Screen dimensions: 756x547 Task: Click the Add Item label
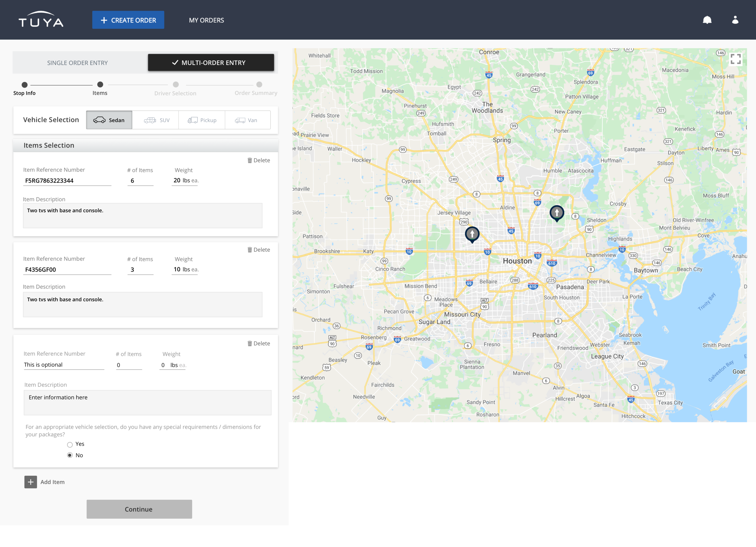point(53,482)
